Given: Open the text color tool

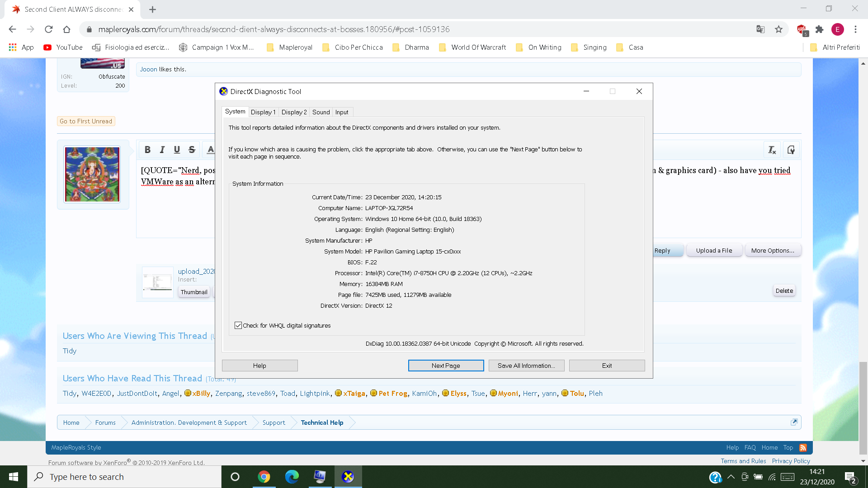Looking at the screenshot, I should [x=210, y=150].
